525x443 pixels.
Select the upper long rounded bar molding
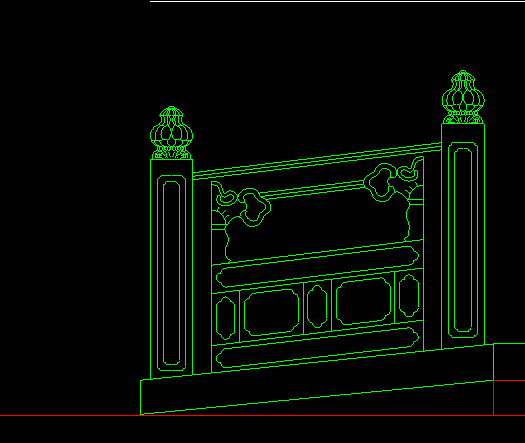pos(317,267)
